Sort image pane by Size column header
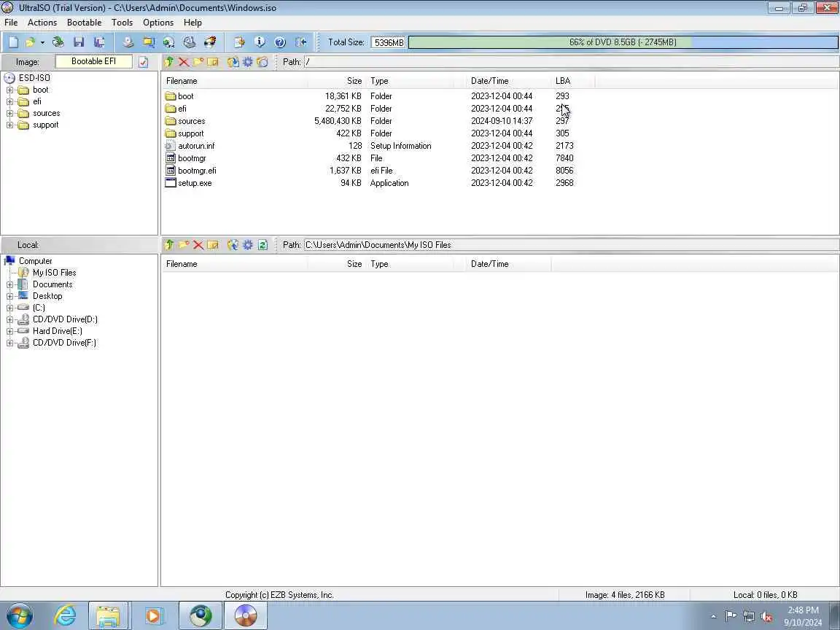The height and width of the screenshot is (630, 840). [337, 81]
